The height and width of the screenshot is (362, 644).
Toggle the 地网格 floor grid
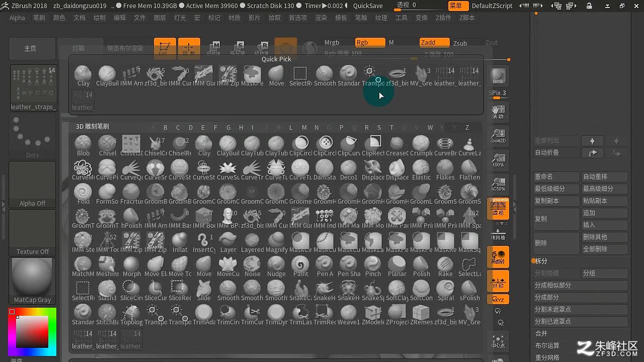pyautogui.click(x=498, y=233)
